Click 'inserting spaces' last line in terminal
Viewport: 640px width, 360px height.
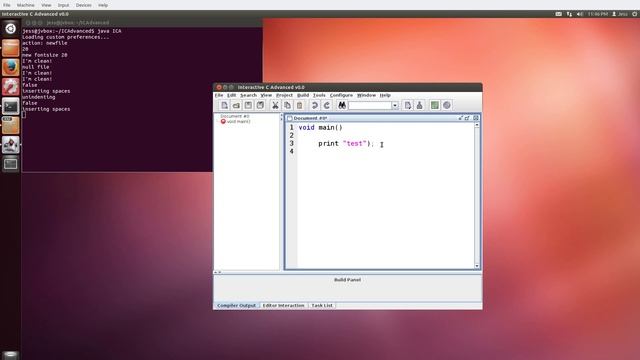tap(46, 109)
